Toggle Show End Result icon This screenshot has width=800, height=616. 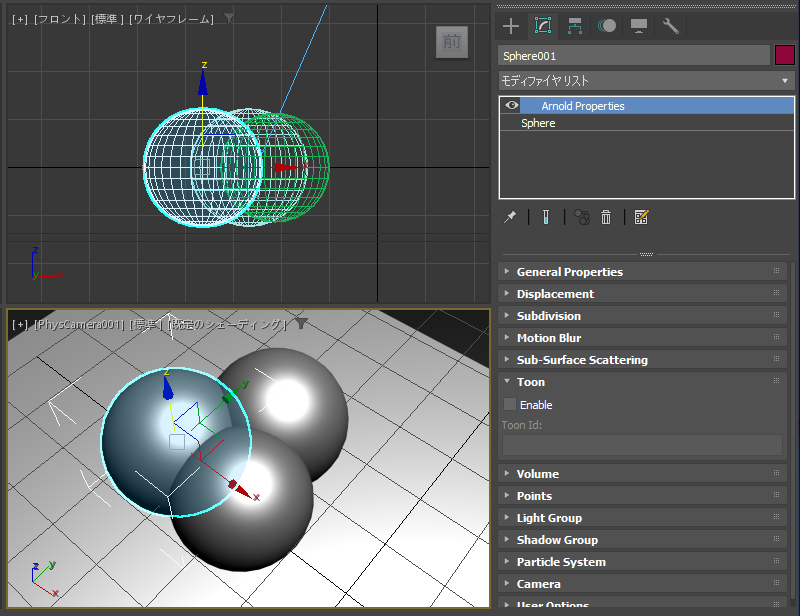coord(546,217)
